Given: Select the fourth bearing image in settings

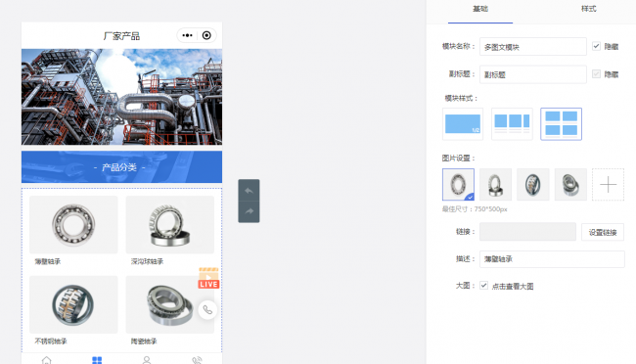Looking at the screenshot, I should pyautogui.click(x=570, y=185).
